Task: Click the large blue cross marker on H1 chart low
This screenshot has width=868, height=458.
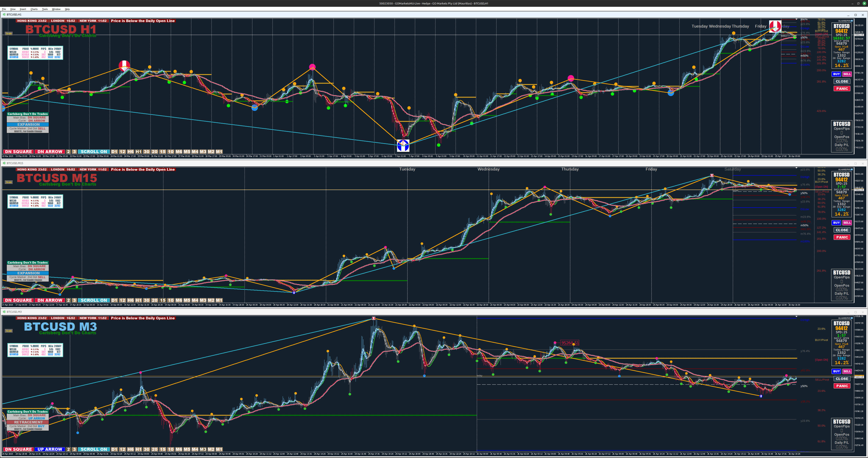Action: 403,145
